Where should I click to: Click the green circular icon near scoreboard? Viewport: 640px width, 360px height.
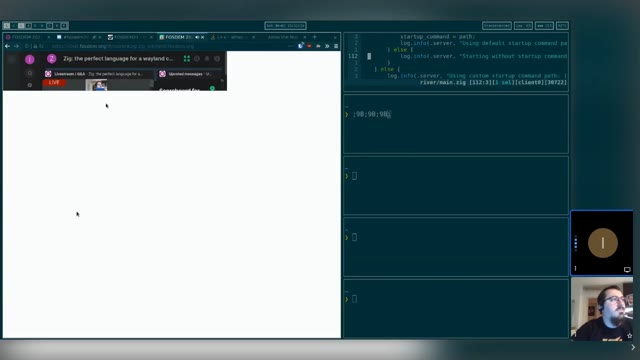(212, 88)
